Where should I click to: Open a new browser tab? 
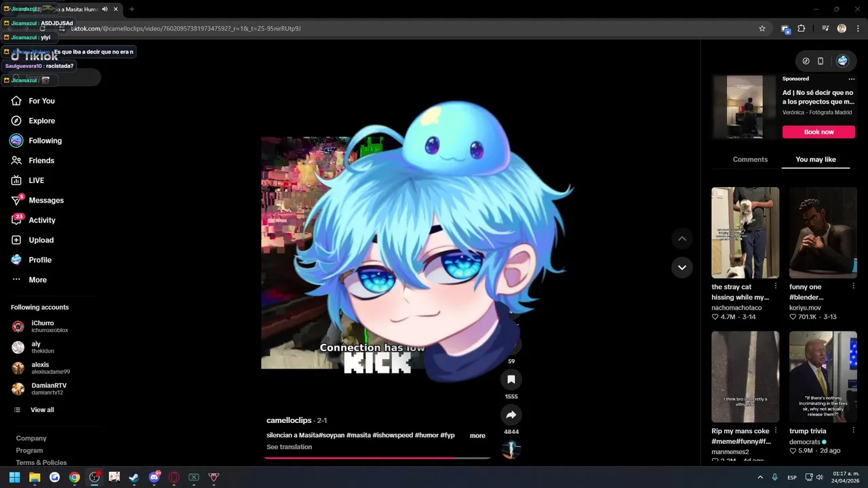(x=132, y=9)
